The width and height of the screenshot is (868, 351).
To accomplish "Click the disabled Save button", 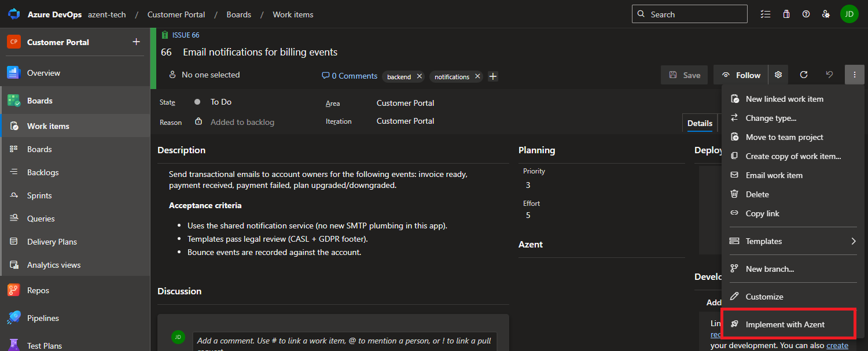I will (x=685, y=75).
